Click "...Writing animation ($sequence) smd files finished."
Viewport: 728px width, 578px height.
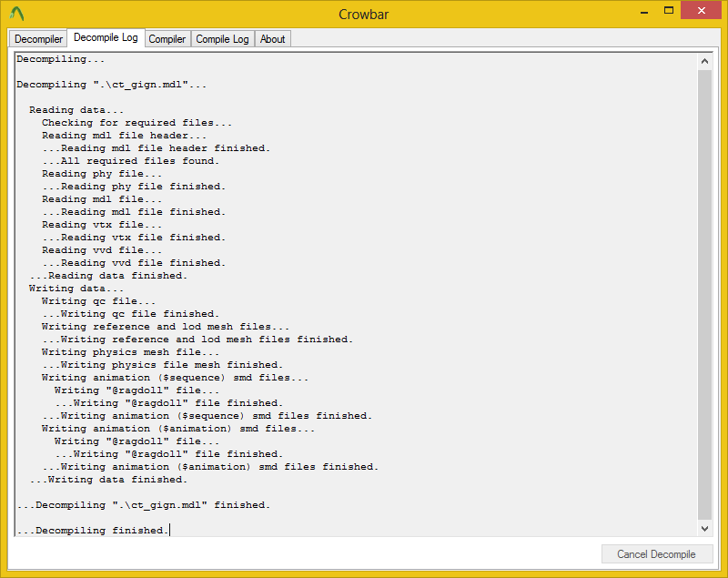[x=207, y=416]
